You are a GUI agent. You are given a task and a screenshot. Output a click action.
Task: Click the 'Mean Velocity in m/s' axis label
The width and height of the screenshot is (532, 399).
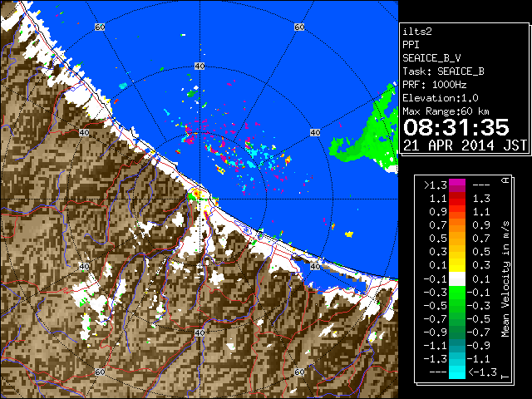(505, 279)
